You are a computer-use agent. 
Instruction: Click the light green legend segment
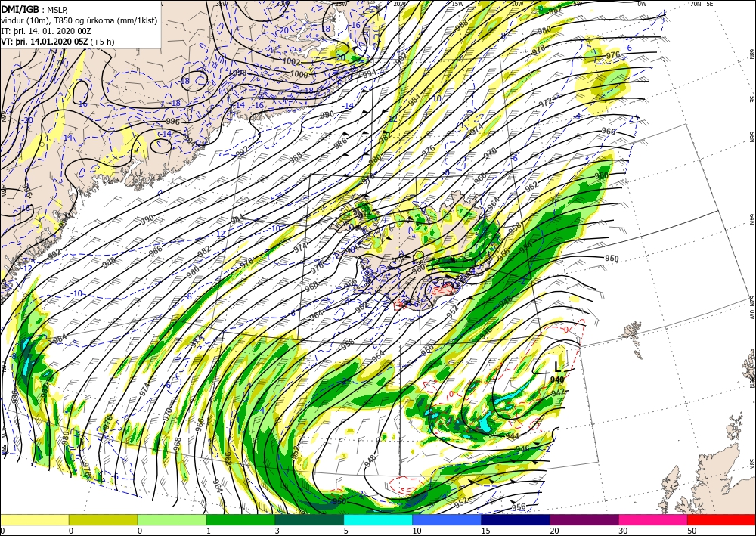(x=172, y=519)
